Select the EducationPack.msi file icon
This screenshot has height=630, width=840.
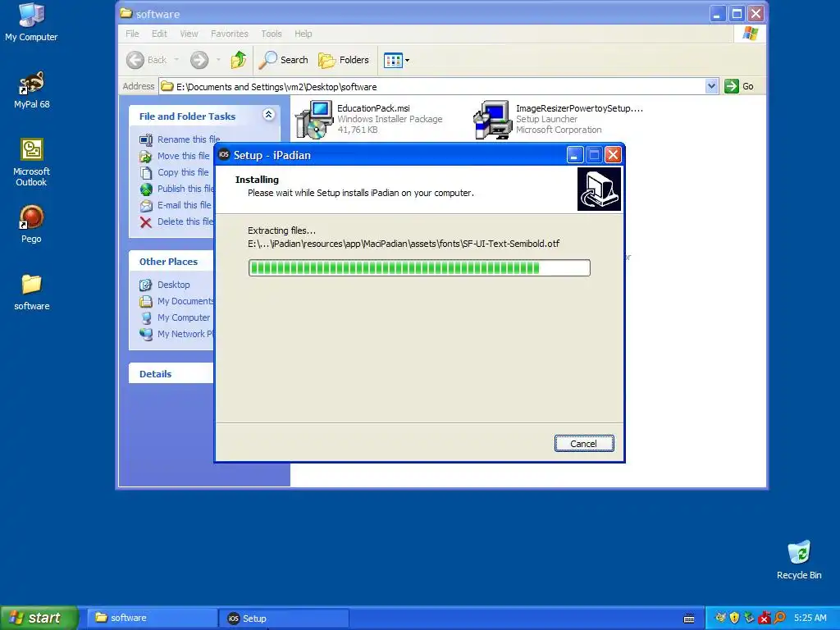(314, 119)
